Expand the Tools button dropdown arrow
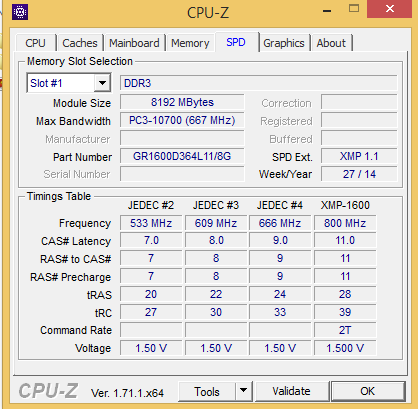 tap(244, 391)
